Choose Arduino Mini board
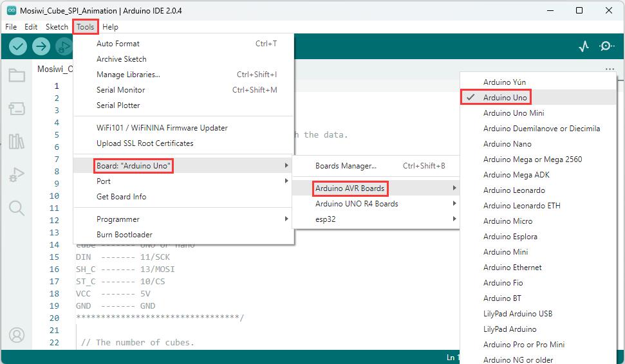Viewport: 625px width, 364px height. coord(538,252)
